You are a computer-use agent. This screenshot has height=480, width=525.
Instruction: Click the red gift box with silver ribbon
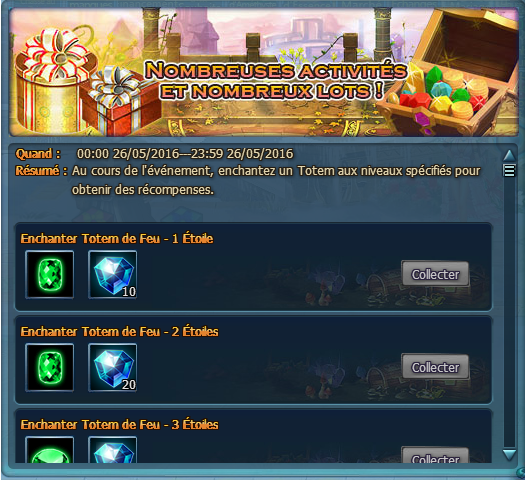(x=121, y=100)
